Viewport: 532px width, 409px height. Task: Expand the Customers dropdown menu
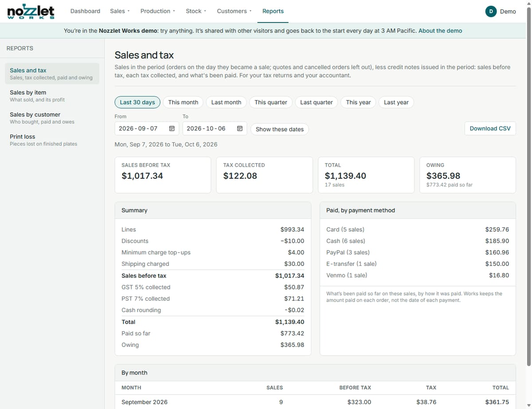pyautogui.click(x=235, y=11)
